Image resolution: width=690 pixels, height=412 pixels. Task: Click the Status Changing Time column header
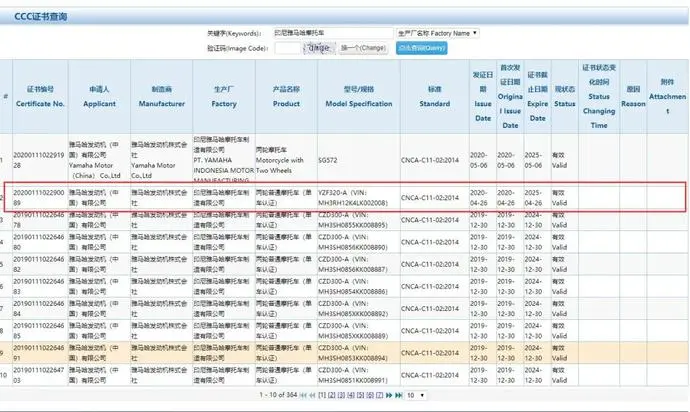(x=599, y=96)
